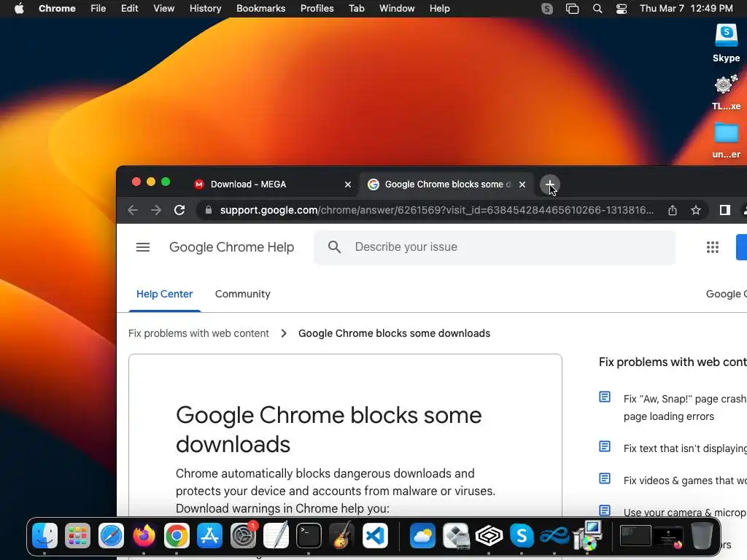Image resolution: width=747 pixels, height=560 pixels.
Task: Open the Weather app from the Dock
Action: 422,535
